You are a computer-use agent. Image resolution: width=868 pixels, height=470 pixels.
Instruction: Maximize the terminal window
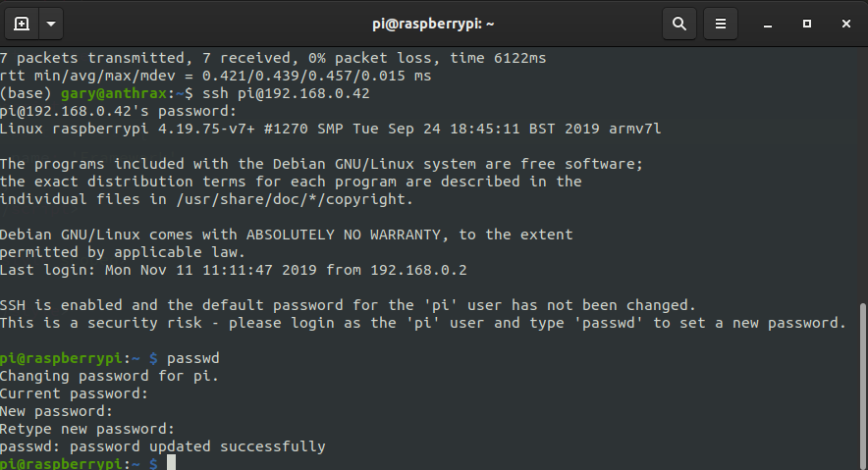pos(806,24)
